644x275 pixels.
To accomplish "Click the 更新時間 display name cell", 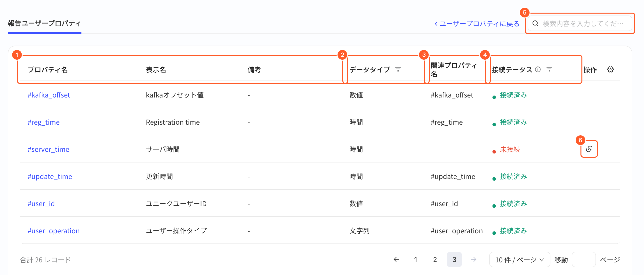I will pyautogui.click(x=159, y=177).
